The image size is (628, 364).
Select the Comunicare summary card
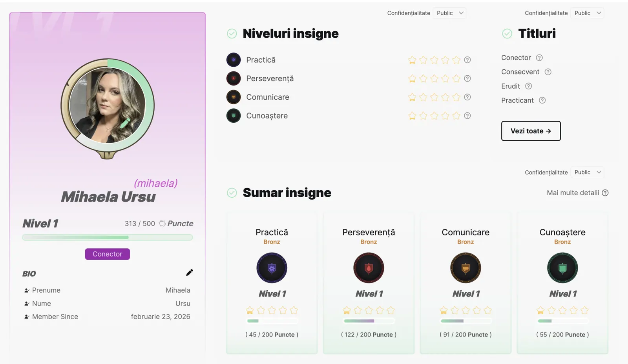pos(466,283)
